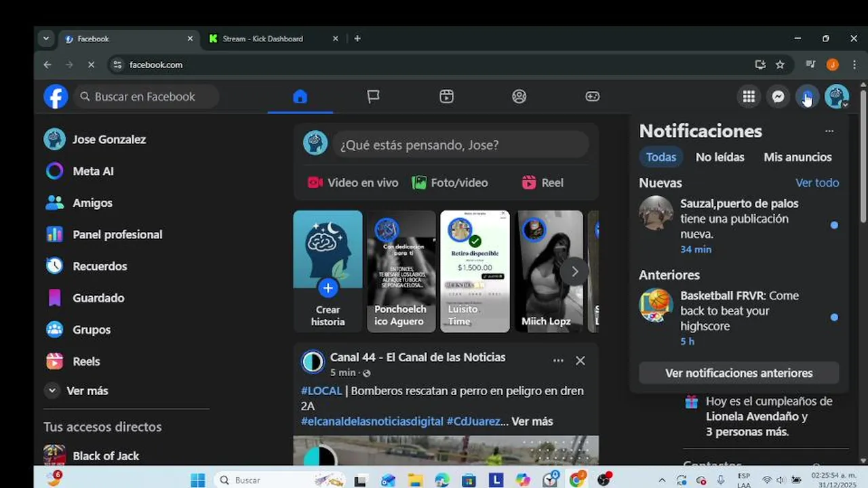Expand post text with Ver más

pyautogui.click(x=532, y=422)
